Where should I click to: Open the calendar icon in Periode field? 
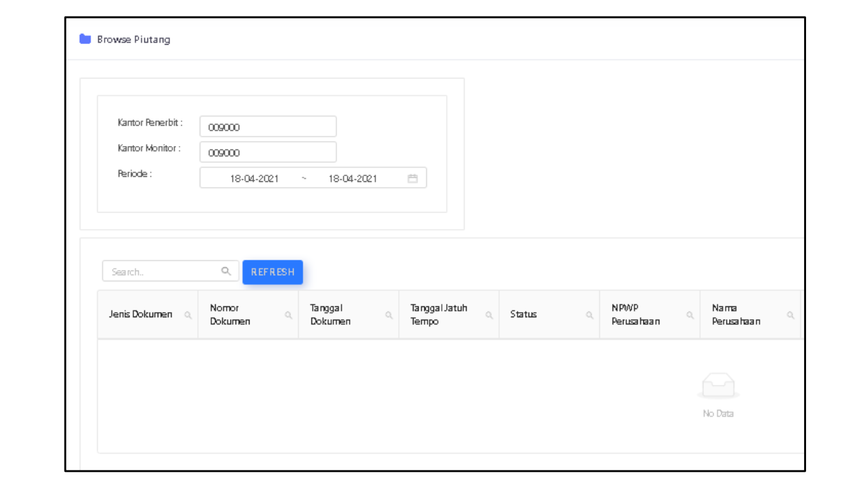click(x=412, y=179)
